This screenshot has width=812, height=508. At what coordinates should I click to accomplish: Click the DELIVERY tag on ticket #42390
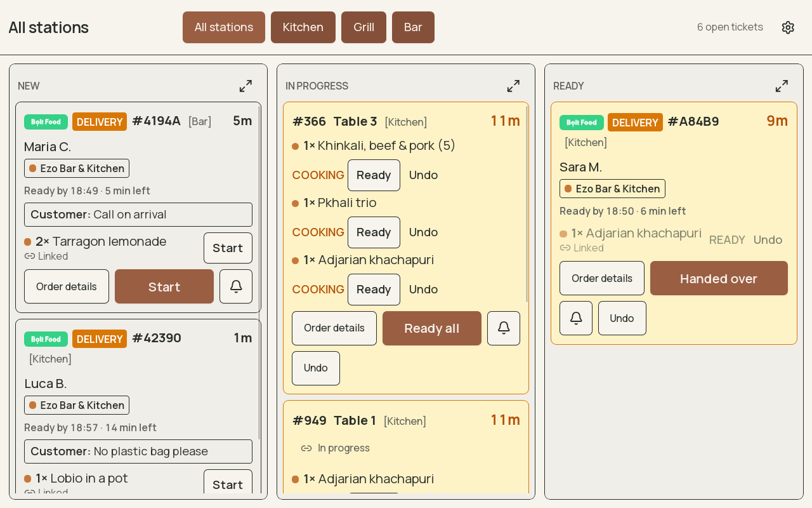point(100,339)
